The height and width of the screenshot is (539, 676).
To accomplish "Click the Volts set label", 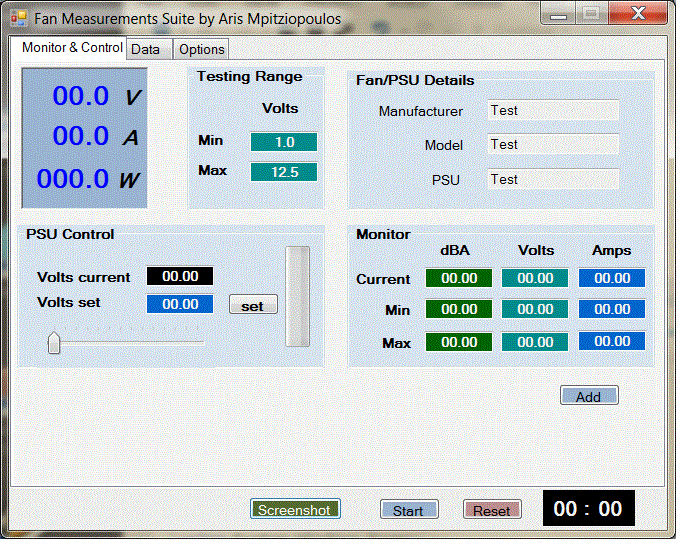I will (69, 302).
